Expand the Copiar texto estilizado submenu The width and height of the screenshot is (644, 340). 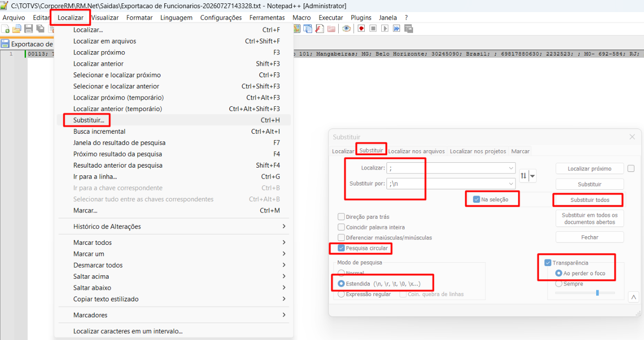tap(284, 299)
